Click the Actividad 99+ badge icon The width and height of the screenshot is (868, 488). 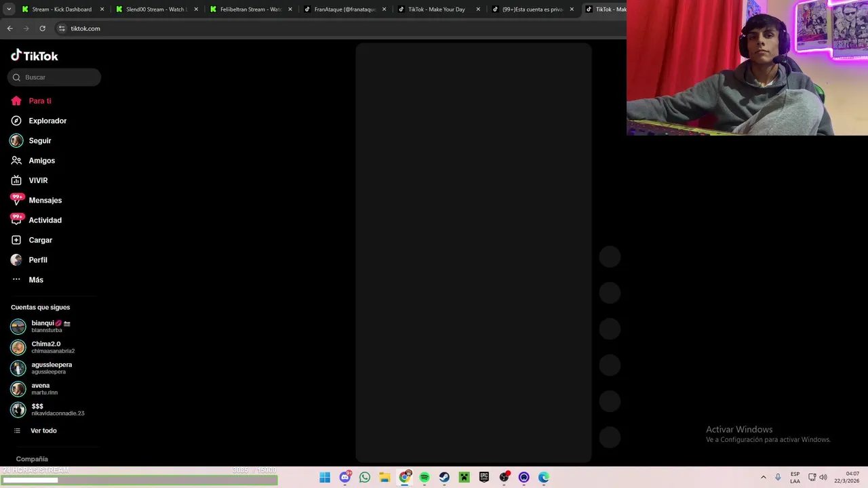pyautogui.click(x=17, y=219)
